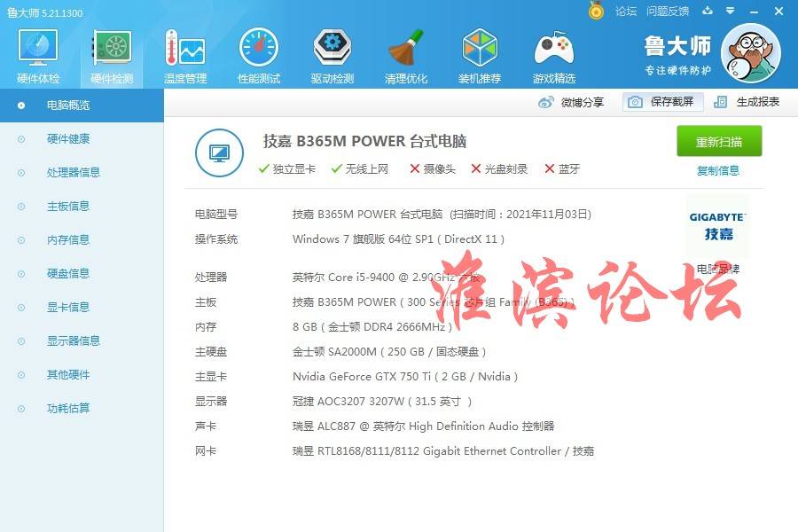Click the AOC3207 monitor value

pyautogui.click(x=382, y=402)
